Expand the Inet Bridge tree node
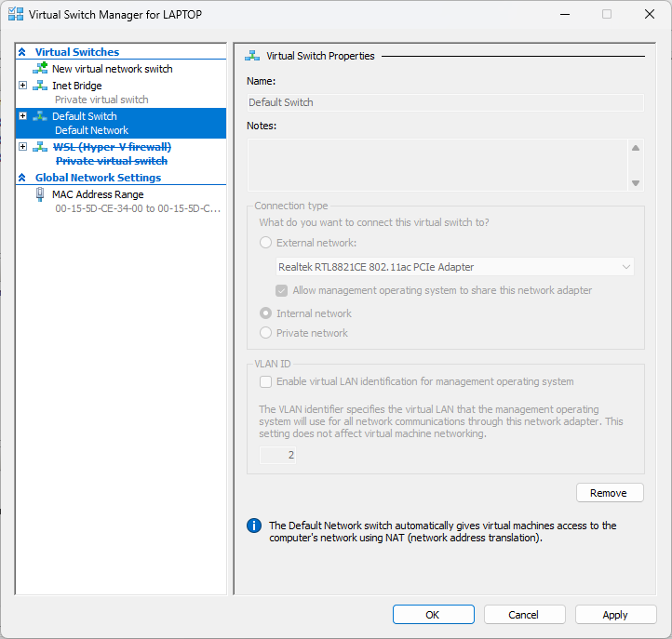Image resolution: width=672 pixels, height=639 pixels. pos(23,86)
